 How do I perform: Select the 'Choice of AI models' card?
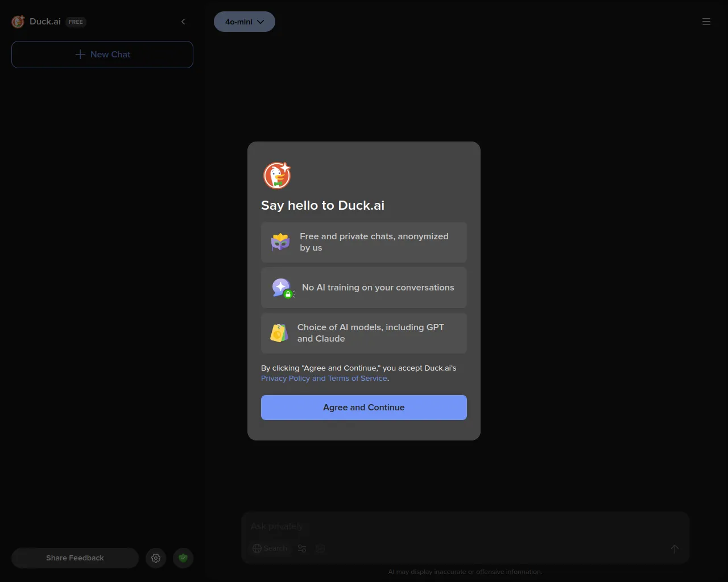[364, 333]
